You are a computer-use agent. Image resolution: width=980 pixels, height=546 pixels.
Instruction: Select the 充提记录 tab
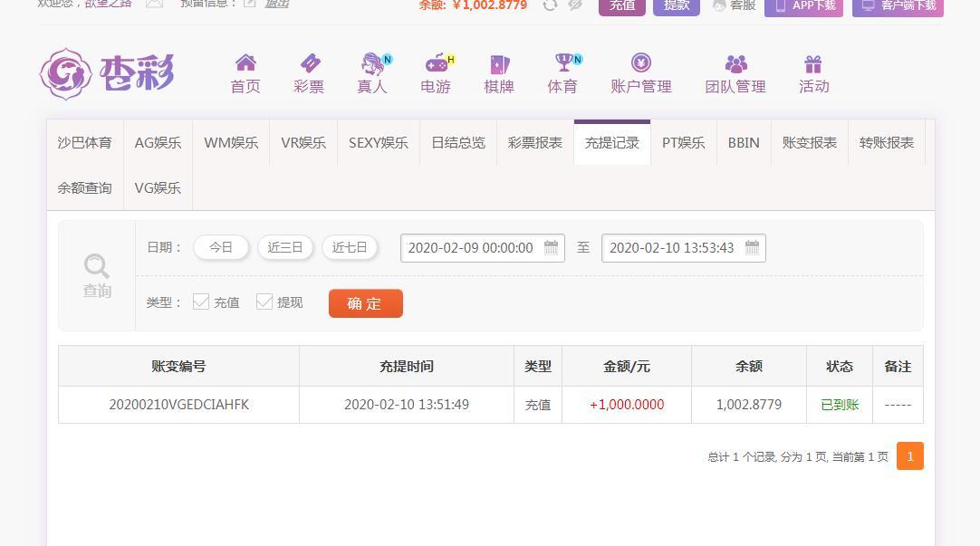(x=612, y=142)
